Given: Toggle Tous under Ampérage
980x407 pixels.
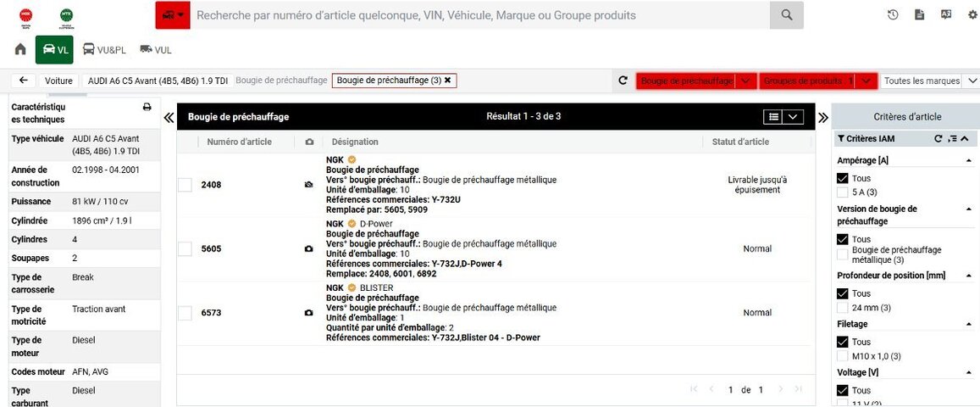Looking at the screenshot, I should pos(843,178).
